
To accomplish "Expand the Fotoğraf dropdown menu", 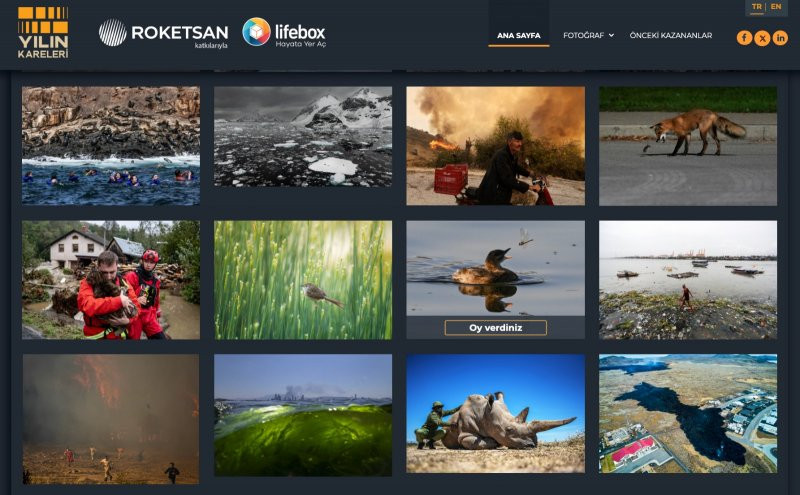I will (588, 36).
